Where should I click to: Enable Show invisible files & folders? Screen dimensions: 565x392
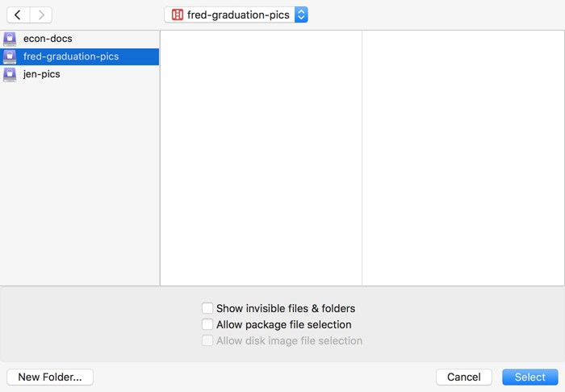(x=207, y=308)
